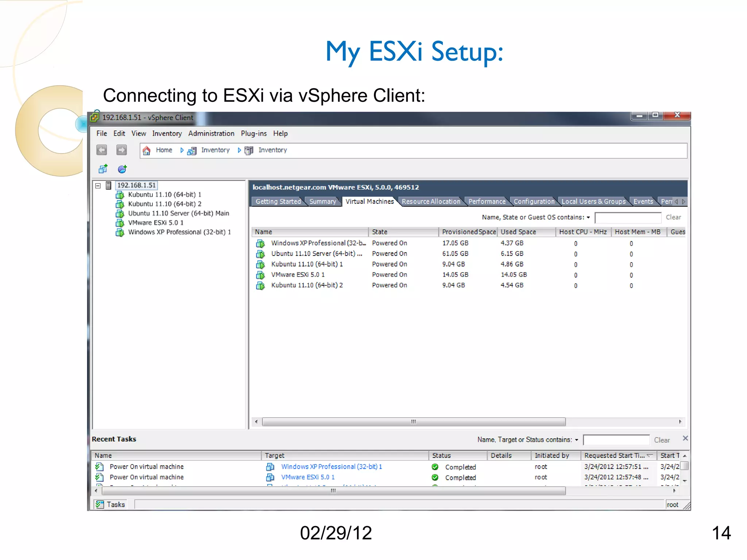Click the Tasks button in status bar
This screenshot has height=560, width=747.
[x=111, y=505]
